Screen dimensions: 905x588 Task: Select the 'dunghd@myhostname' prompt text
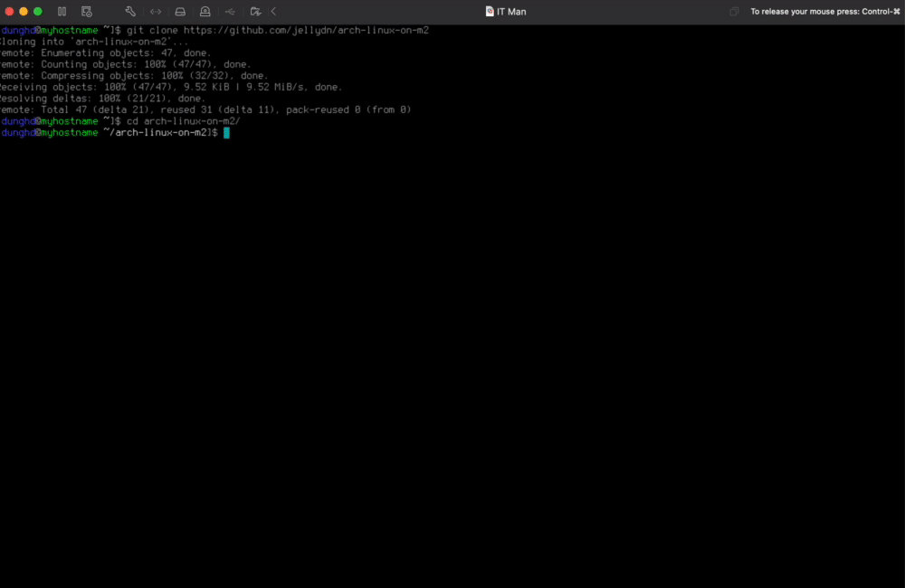coord(50,30)
